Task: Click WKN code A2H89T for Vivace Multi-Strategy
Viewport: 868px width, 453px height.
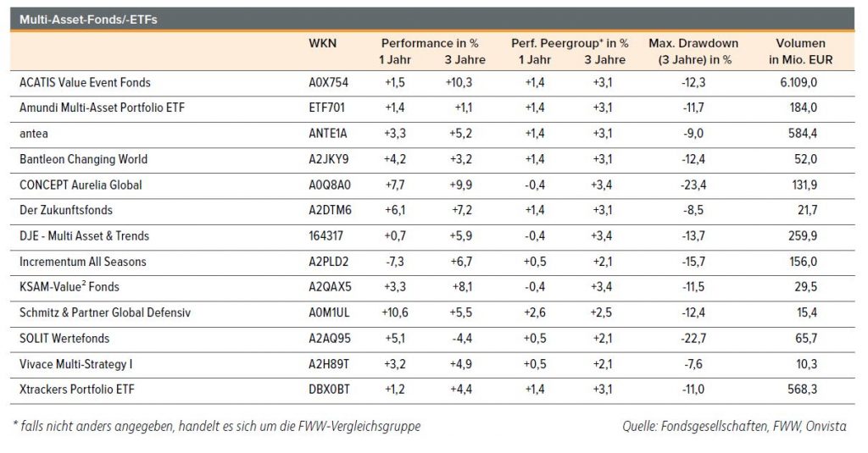Action: pyautogui.click(x=328, y=363)
